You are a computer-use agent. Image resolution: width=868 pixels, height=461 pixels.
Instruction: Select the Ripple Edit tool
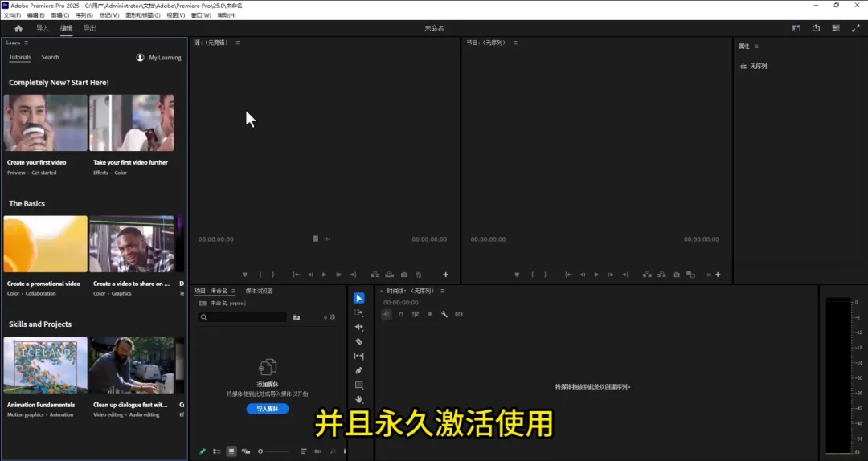[358, 327]
